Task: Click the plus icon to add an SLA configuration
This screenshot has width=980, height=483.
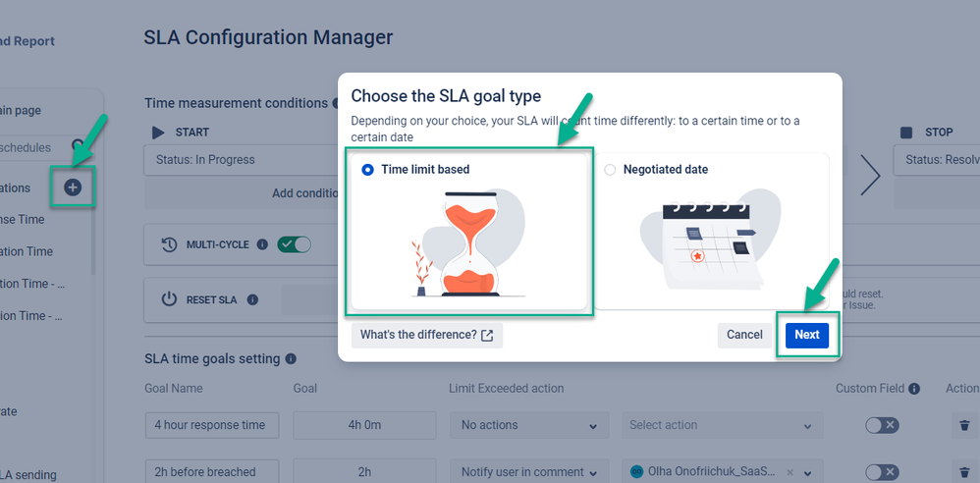Action: click(x=73, y=188)
